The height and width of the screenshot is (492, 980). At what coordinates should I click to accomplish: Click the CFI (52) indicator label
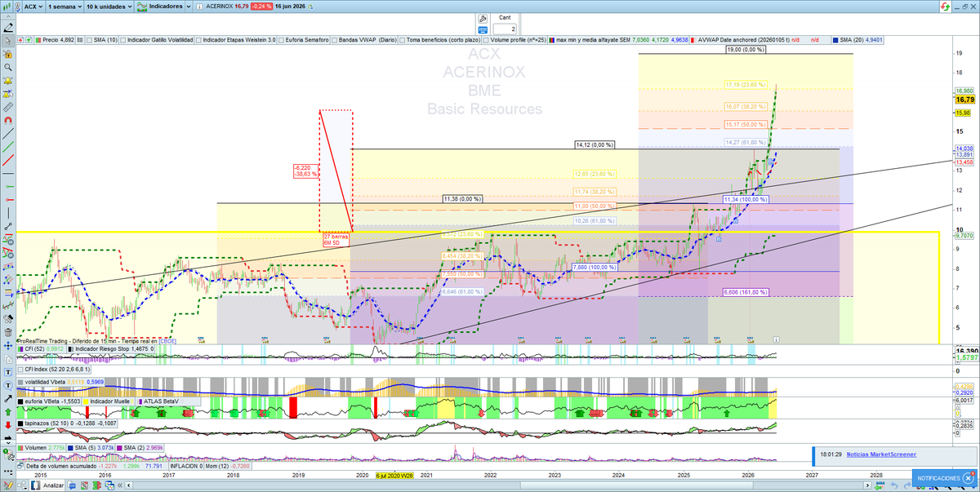coord(35,348)
